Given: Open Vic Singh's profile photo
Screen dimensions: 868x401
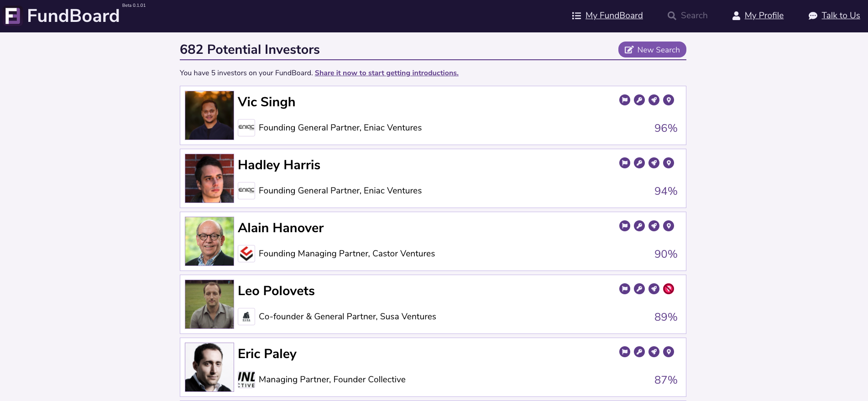Looking at the screenshot, I should [209, 115].
